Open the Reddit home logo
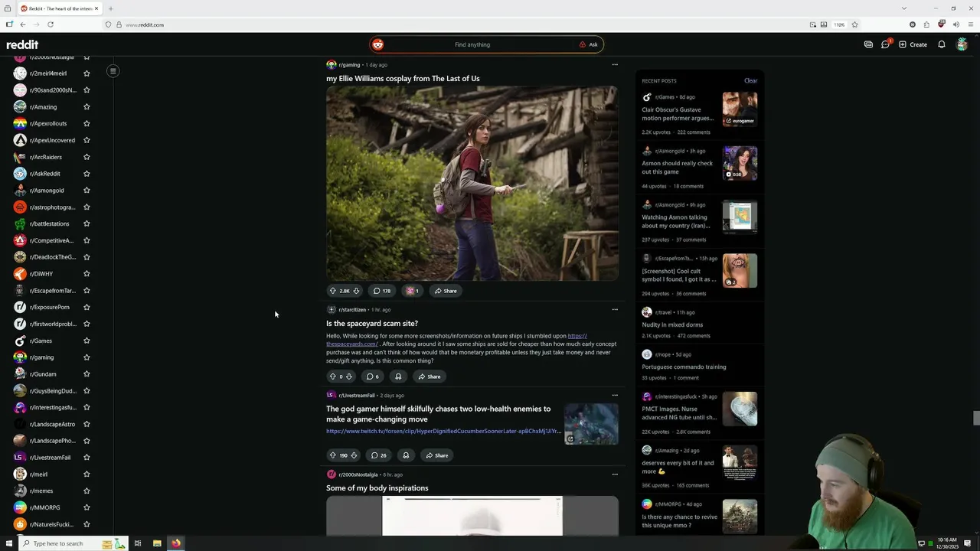Screen dimensions: 980x551 22,44
